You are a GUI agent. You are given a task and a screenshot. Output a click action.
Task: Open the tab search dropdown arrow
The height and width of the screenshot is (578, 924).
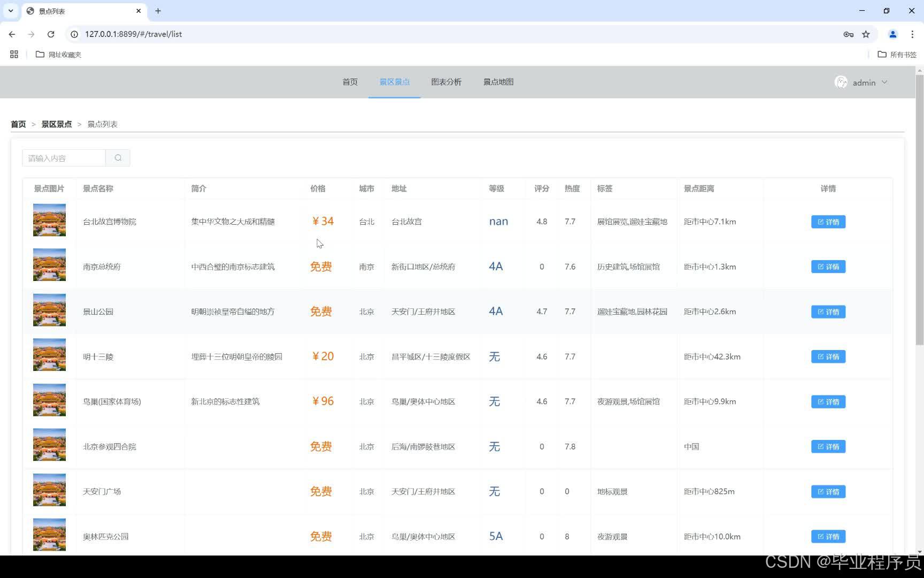click(x=11, y=11)
